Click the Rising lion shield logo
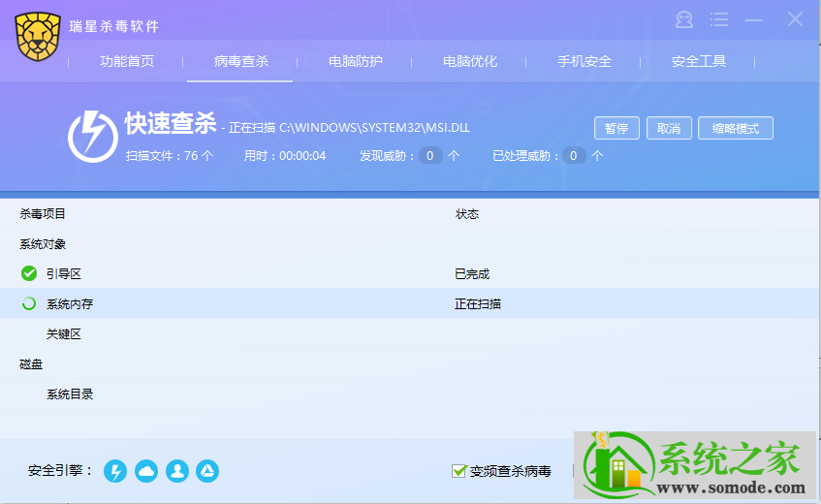This screenshot has height=504, width=821. 38,36
